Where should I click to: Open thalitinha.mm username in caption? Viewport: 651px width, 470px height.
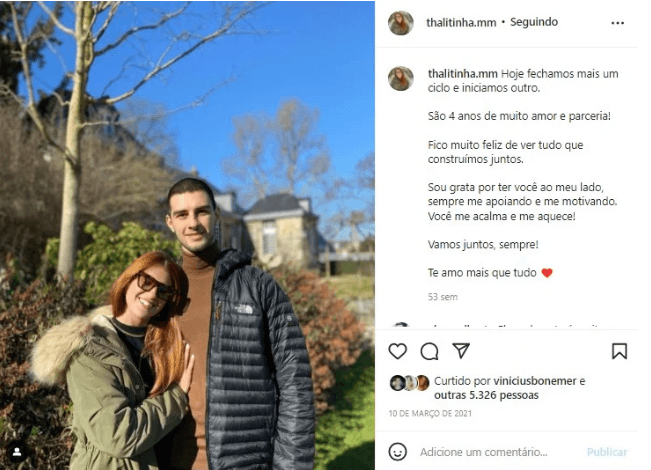[x=463, y=74]
